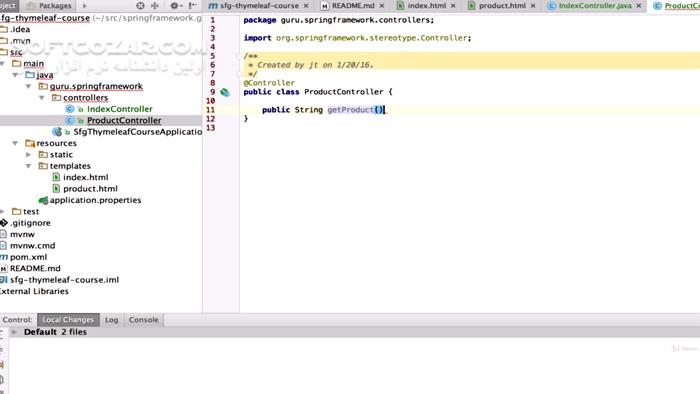
Task: Click the test folder icon
Action: [17, 212]
